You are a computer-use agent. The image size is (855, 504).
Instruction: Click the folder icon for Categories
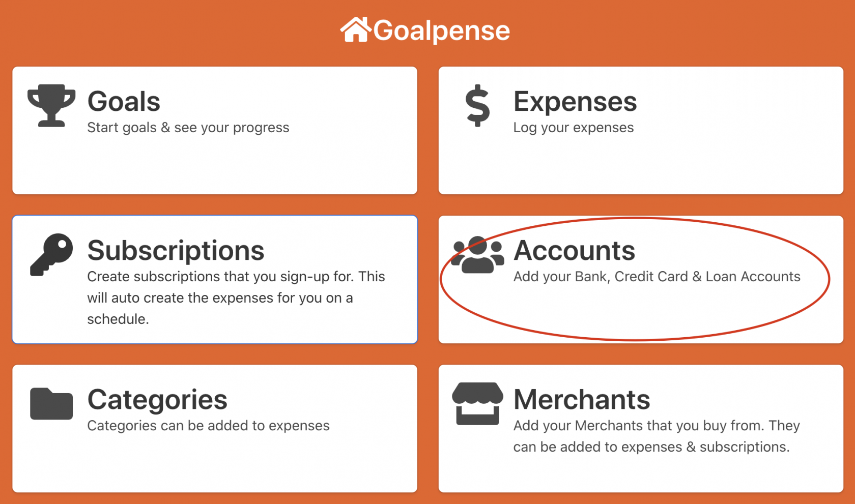pos(51,404)
